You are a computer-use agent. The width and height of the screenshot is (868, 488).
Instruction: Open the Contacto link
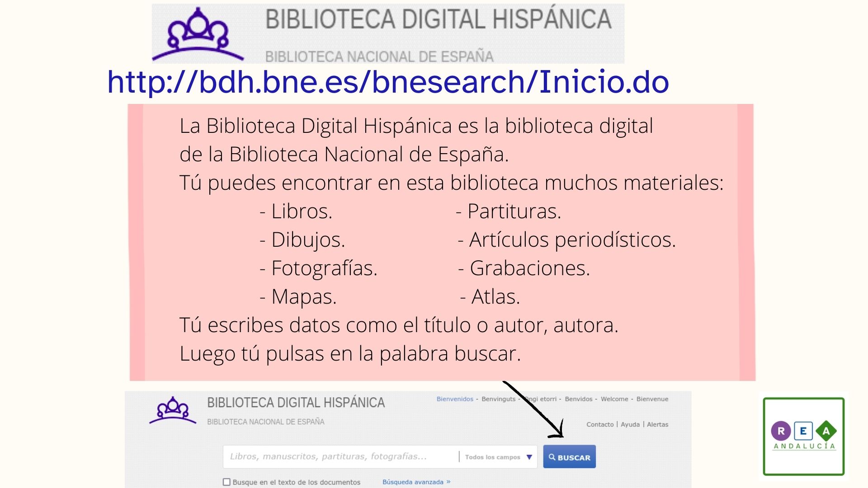[600, 424]
